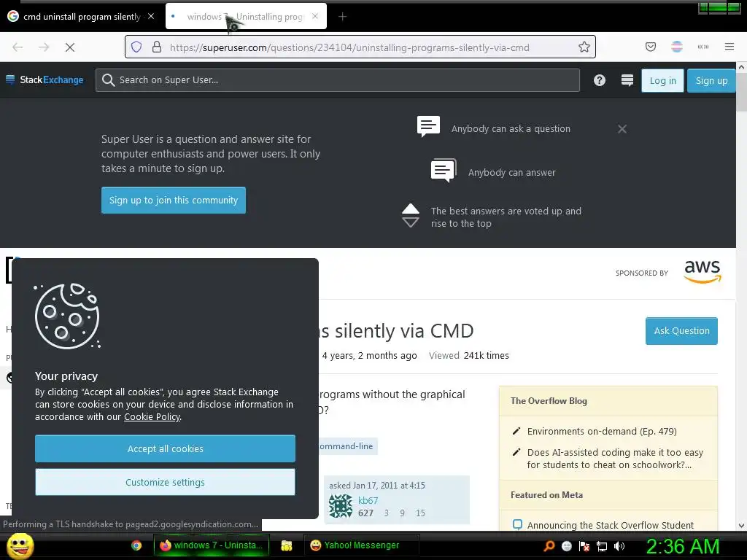Viewport: 747px width, 560px height.
Task: Click the Log in button
Action: (662, 80)
